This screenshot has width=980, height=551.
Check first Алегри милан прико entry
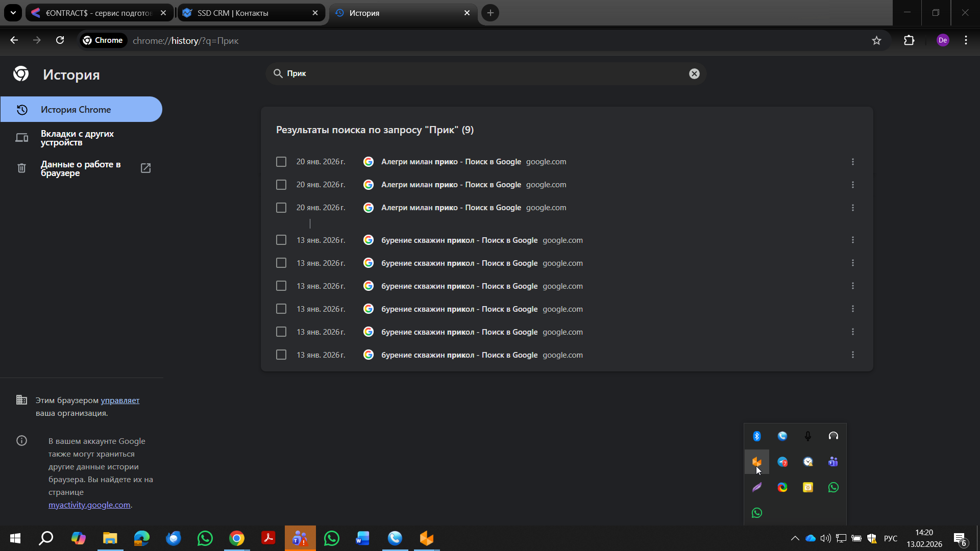281,162
